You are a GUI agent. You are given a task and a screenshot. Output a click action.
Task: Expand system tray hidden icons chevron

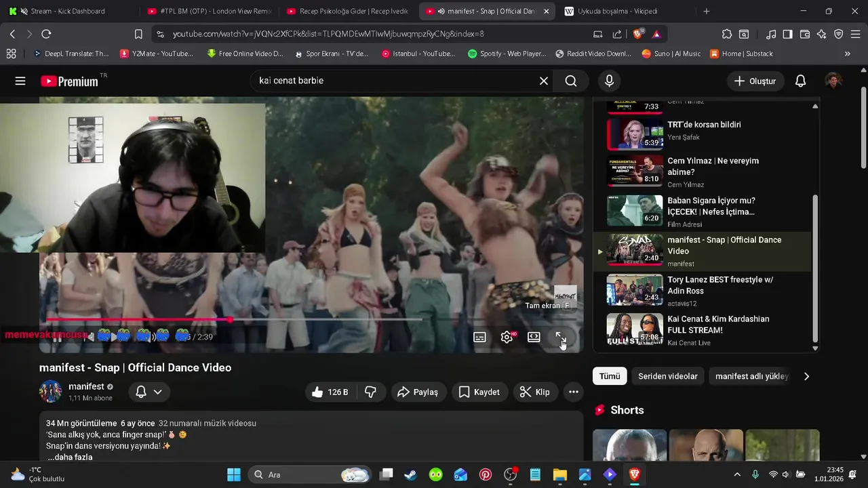[x=737, y=474]
